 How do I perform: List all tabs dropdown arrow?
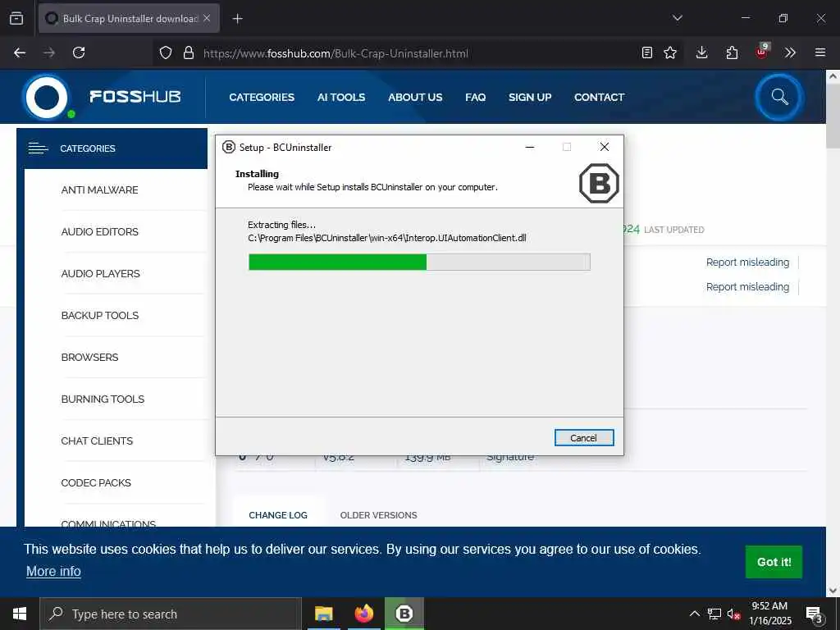pyautogui.click(x=678, y=18)
